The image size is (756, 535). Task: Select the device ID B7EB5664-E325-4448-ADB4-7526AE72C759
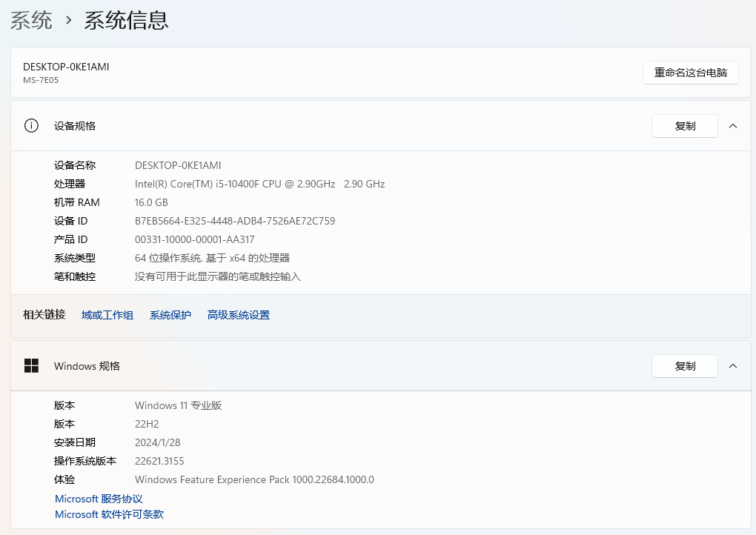235,221
